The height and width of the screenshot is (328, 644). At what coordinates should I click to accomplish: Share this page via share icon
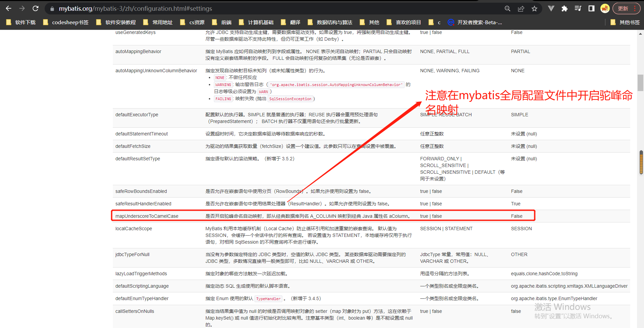521,9
